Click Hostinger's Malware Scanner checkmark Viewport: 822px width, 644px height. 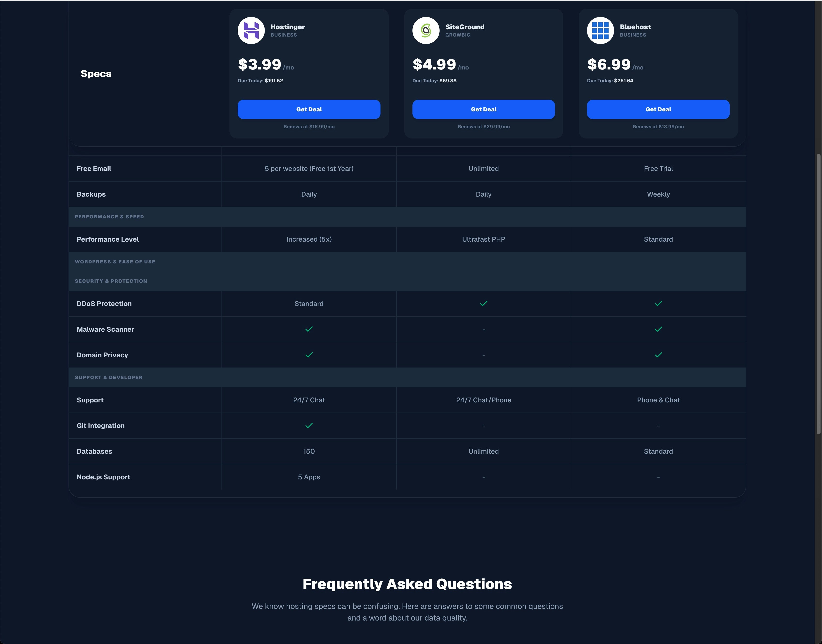309,329
